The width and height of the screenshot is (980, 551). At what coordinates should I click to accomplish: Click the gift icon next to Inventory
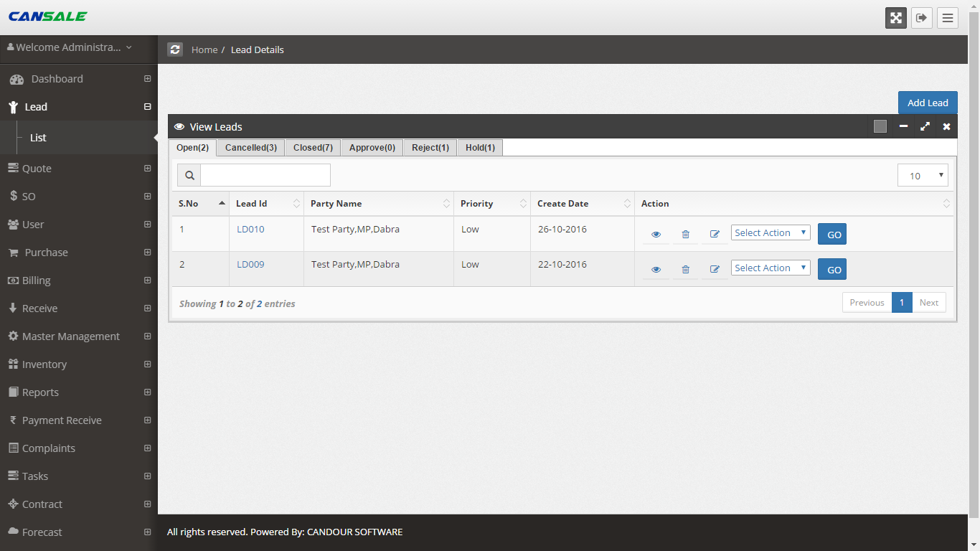[x=13, y=364]
